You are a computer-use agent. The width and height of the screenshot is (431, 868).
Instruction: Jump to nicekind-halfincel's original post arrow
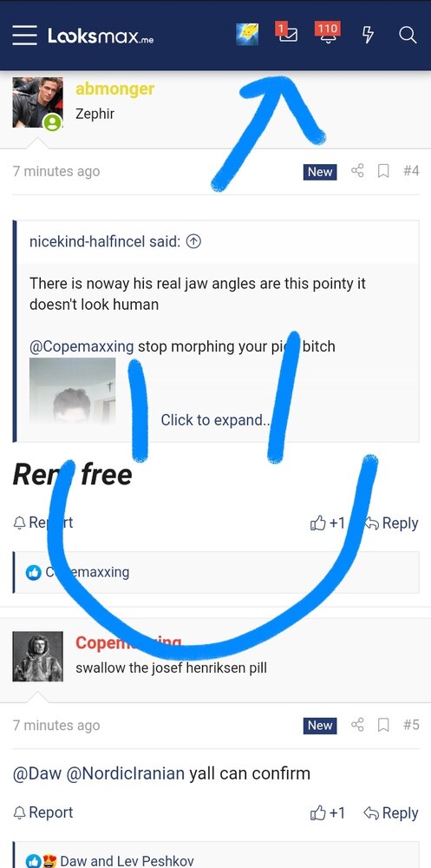193,241
